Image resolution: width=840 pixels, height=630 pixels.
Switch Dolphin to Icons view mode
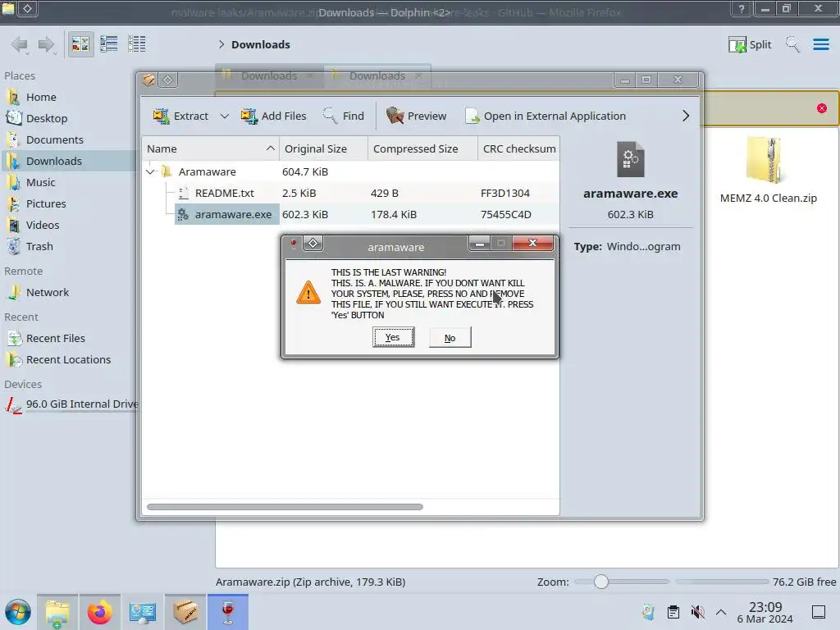tap(80, 44)
